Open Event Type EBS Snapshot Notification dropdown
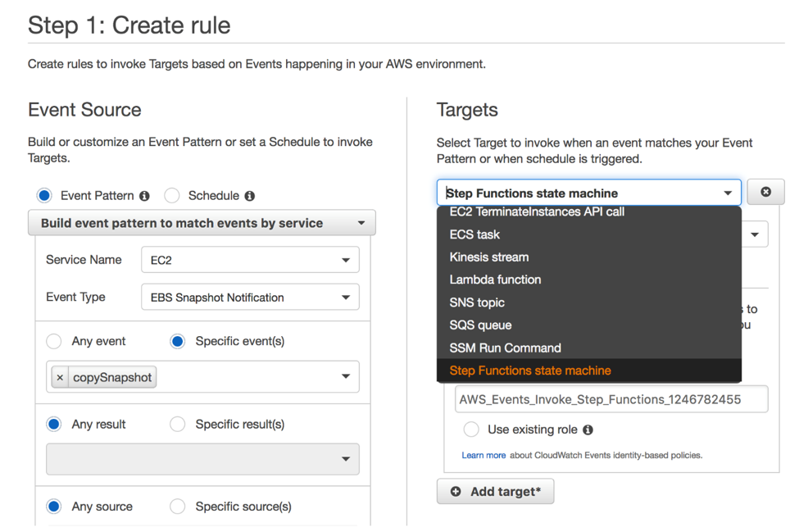 [x=250, y=298]
